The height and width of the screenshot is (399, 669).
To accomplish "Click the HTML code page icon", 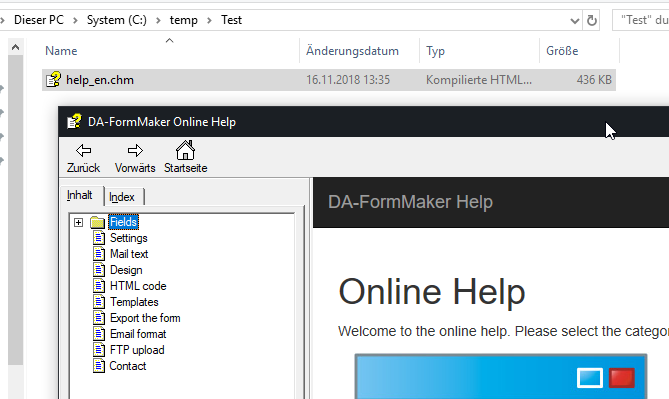I will (99, 286).
